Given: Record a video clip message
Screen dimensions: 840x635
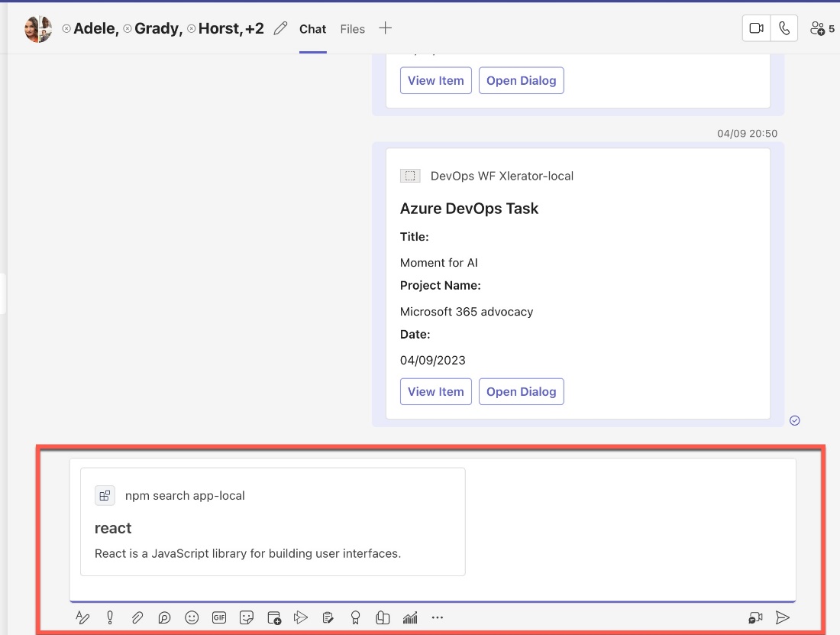Looking at the screenshot, I should (x=756, y=617).
